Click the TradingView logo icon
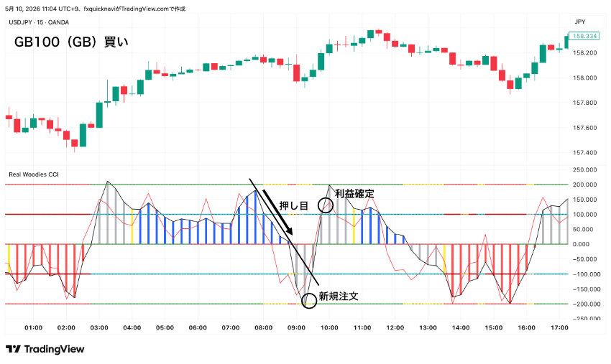 [x=13, y=349]
